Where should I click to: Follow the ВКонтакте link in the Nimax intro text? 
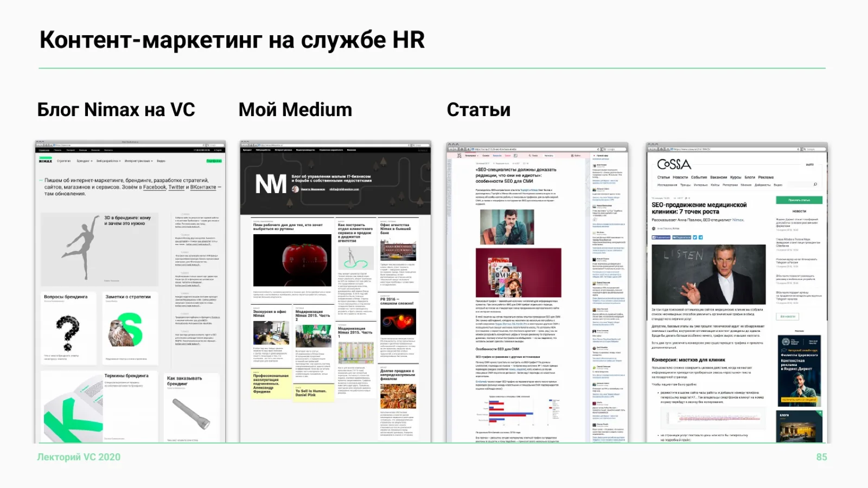pyautogui.click(x=203, y=187)
